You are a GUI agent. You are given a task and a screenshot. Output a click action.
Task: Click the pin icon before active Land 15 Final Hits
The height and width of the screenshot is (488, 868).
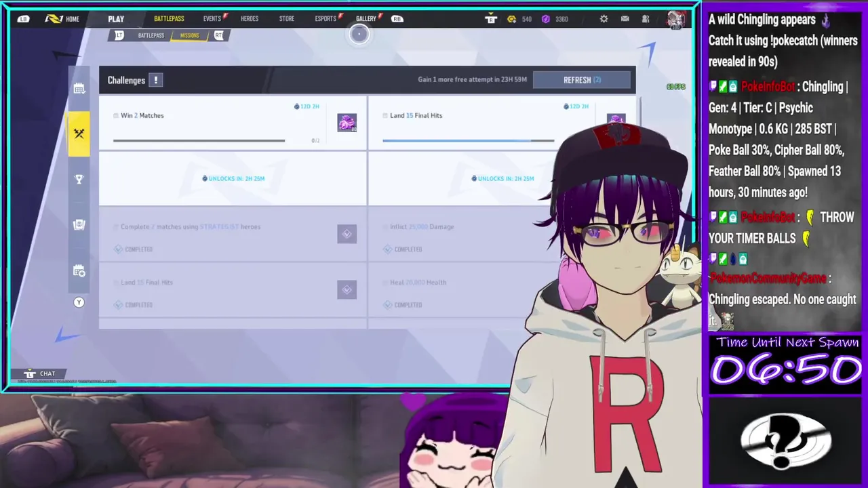point(385,116)
